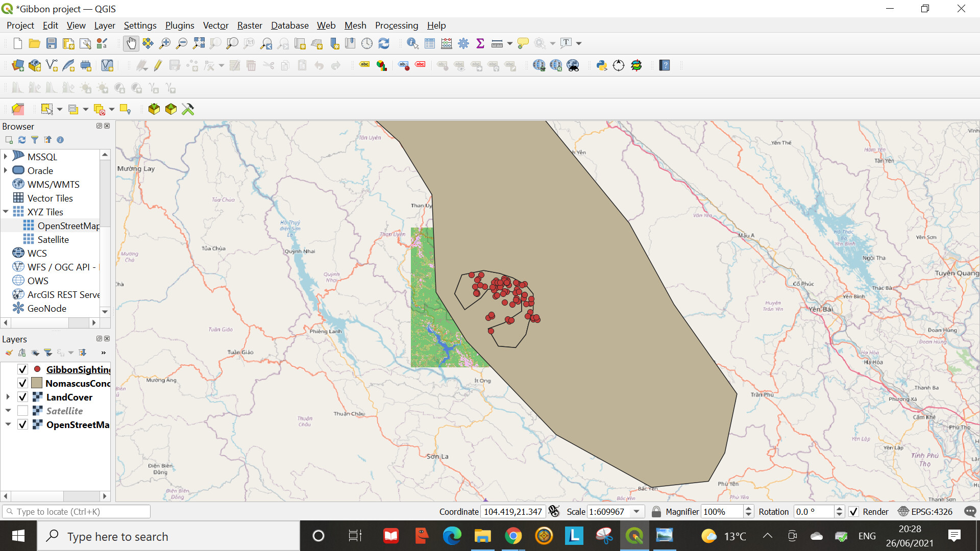980x551 pixels.
Task: Click the red GibbonSightings symbol swatch
Action: click(x=37, y=369)
